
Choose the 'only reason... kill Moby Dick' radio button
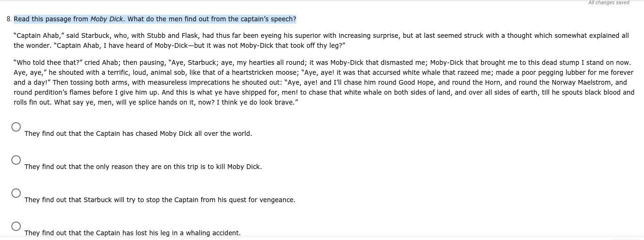(x=16, y=160)
